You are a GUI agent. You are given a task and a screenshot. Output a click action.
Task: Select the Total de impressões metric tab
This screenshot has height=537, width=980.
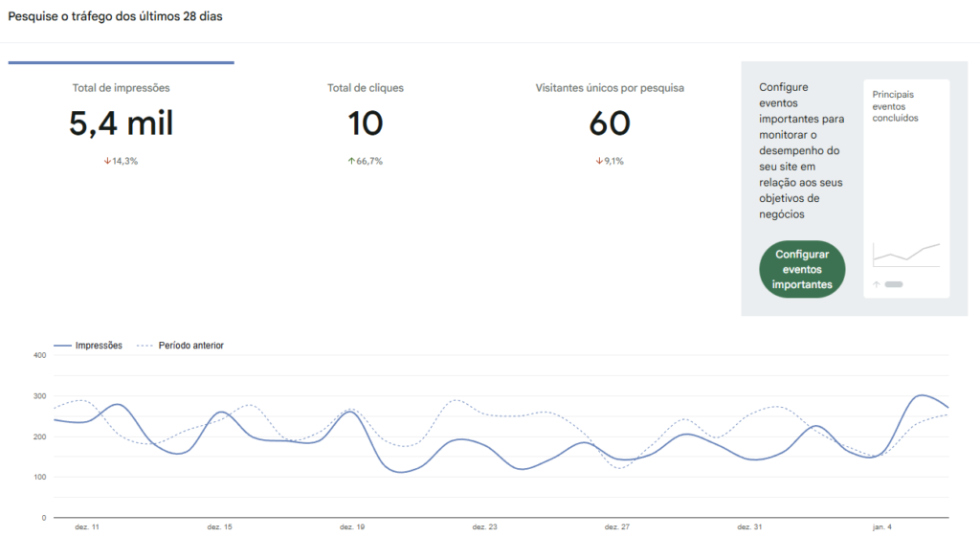(x=121, y=88)
